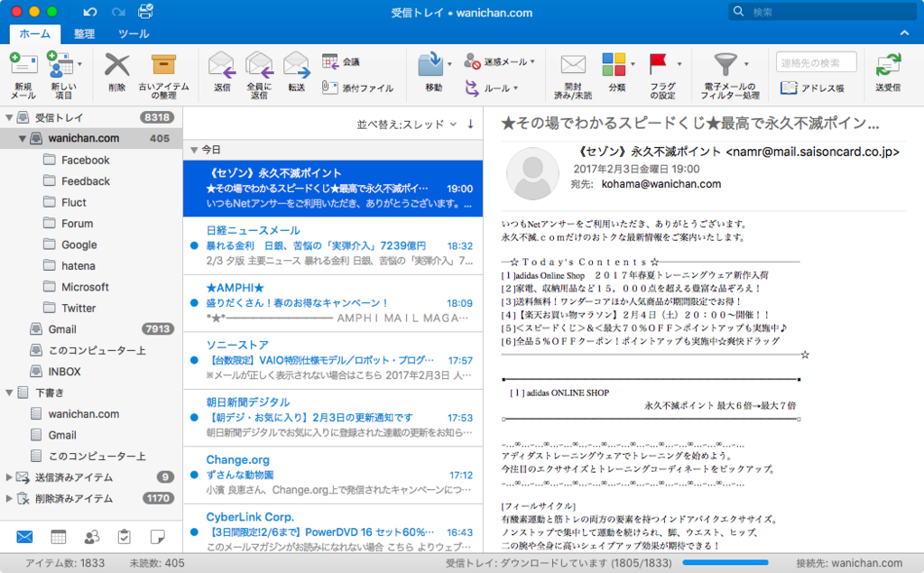Expand the 送信済みアイテム section
Viewport: 924px width, 573px height.
(x=9, y=477)
